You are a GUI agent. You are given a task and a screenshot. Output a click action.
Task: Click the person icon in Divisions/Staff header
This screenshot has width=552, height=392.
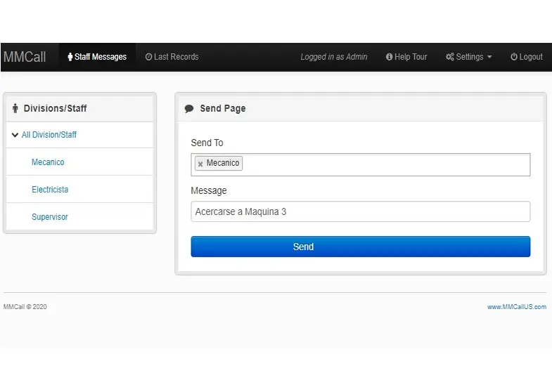coord(15,108)
